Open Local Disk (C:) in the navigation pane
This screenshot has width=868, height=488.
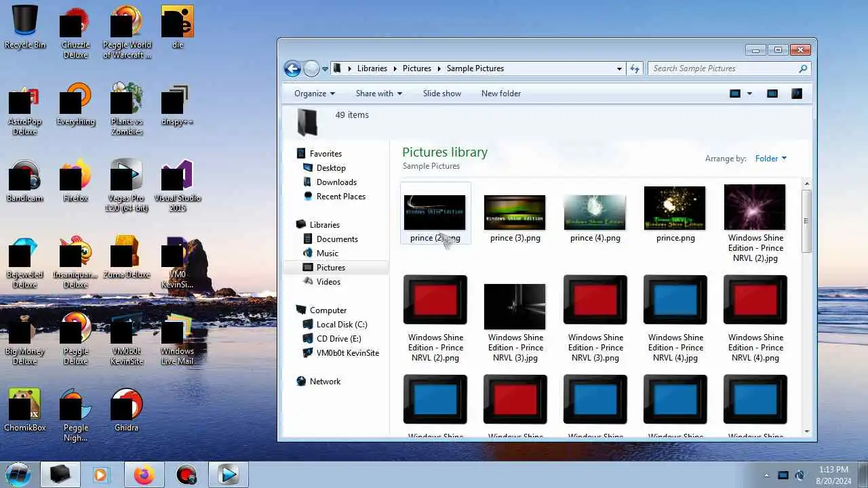point(342,325)
